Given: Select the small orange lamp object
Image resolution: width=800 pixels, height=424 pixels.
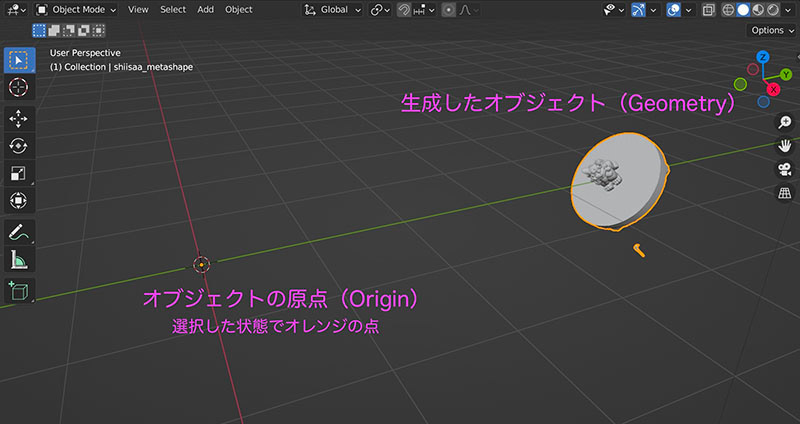Looking at the screenshot, I should [639, 250].
